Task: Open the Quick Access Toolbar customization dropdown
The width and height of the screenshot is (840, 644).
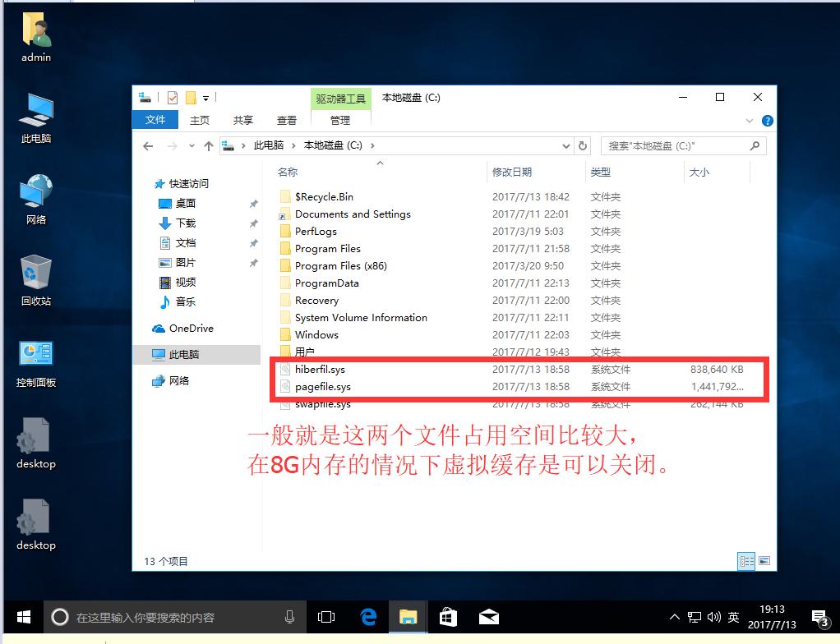Action: 205,98
